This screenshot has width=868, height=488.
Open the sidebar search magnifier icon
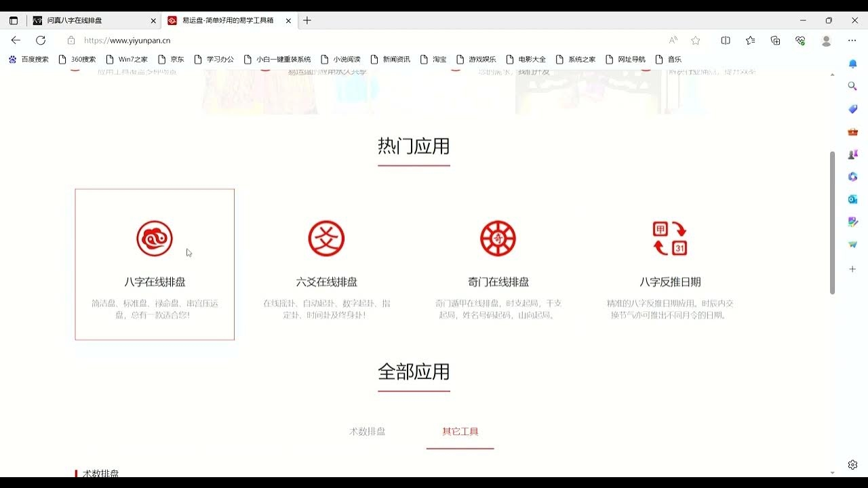coord(852,86)
